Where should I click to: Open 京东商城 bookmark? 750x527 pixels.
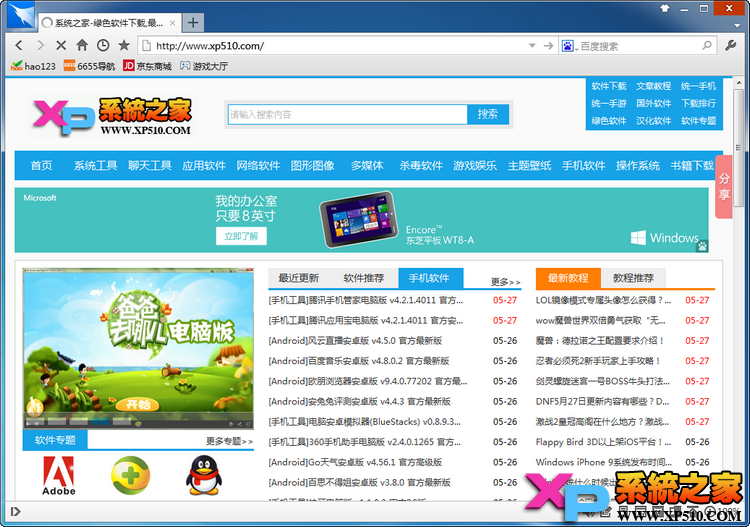[147, 66]
